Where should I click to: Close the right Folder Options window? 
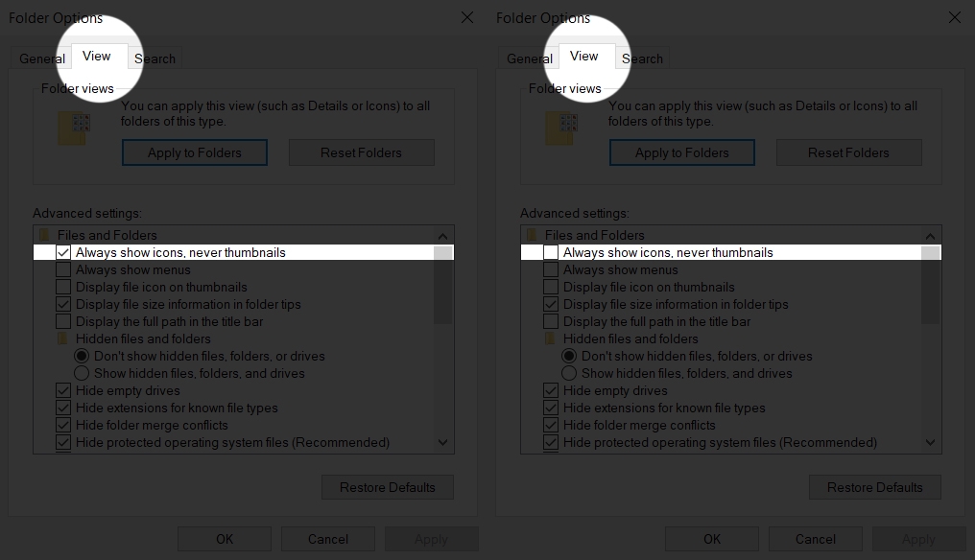coord(955,17)
